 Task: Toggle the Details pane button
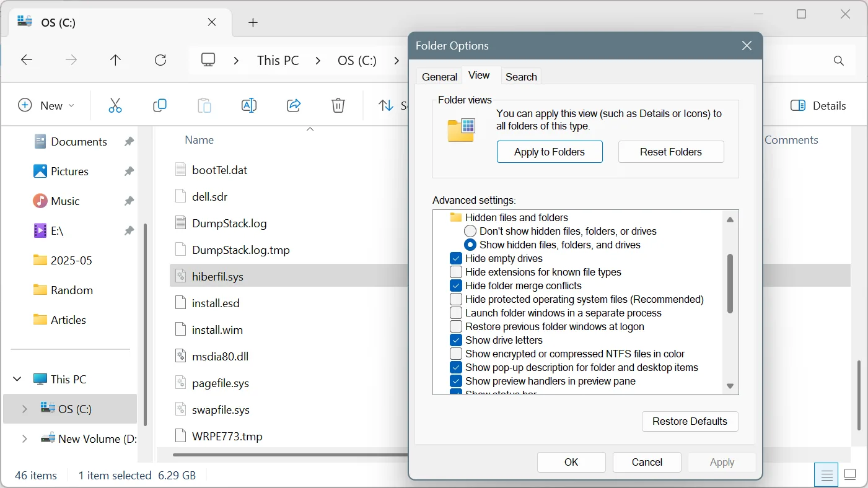818,105
